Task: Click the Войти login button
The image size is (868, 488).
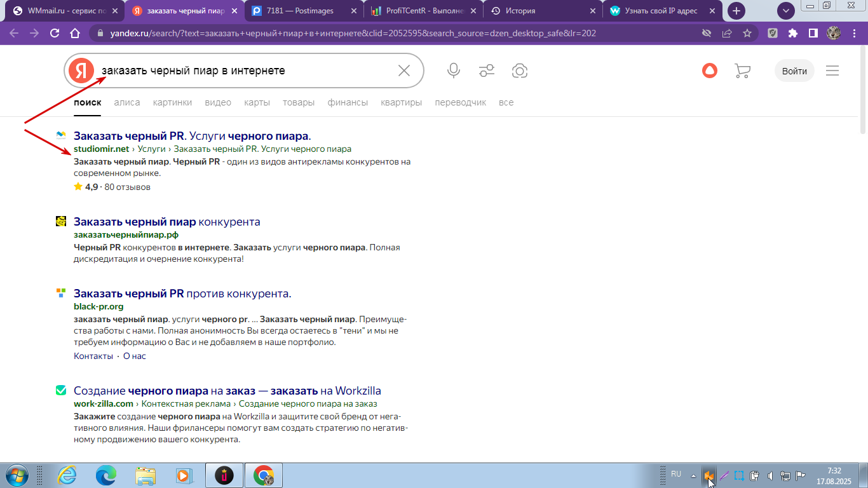Action: coord(794,71)
